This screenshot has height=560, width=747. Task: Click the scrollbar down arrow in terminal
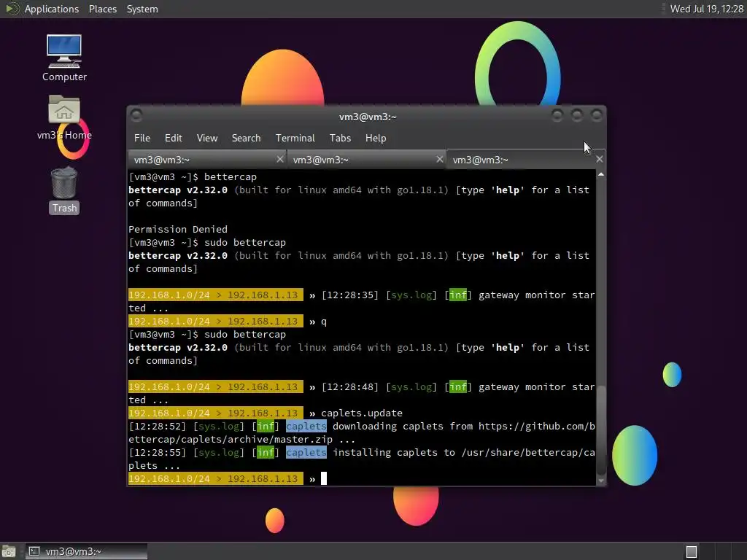pos(601,481)
